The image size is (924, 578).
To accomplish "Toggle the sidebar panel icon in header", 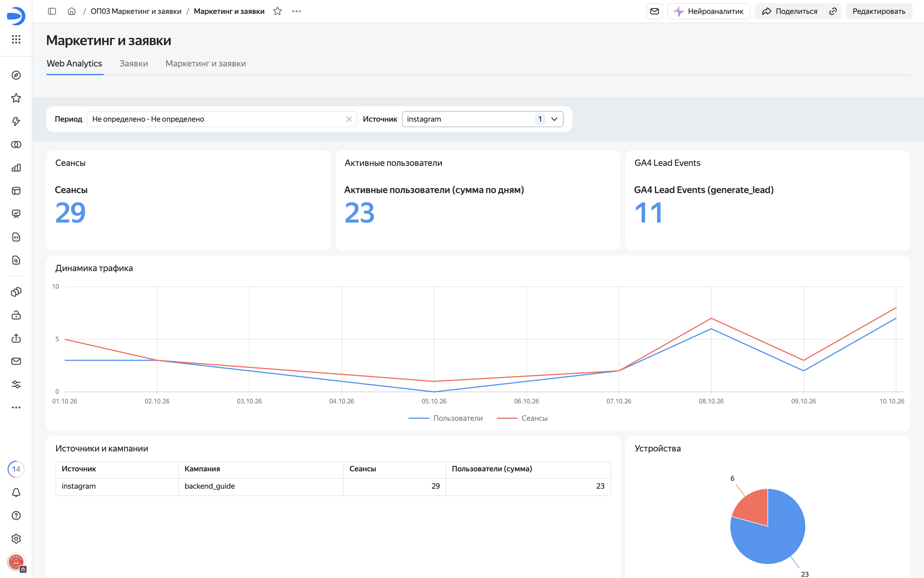I will [52, 12].
